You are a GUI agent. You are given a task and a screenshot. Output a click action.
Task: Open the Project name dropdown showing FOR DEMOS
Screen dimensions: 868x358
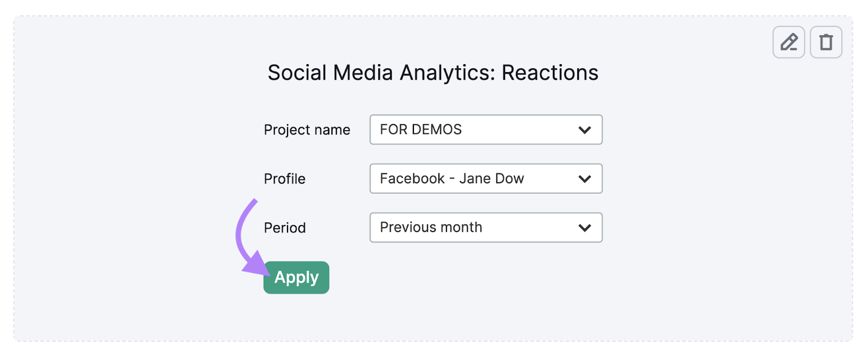click(486, 130)
